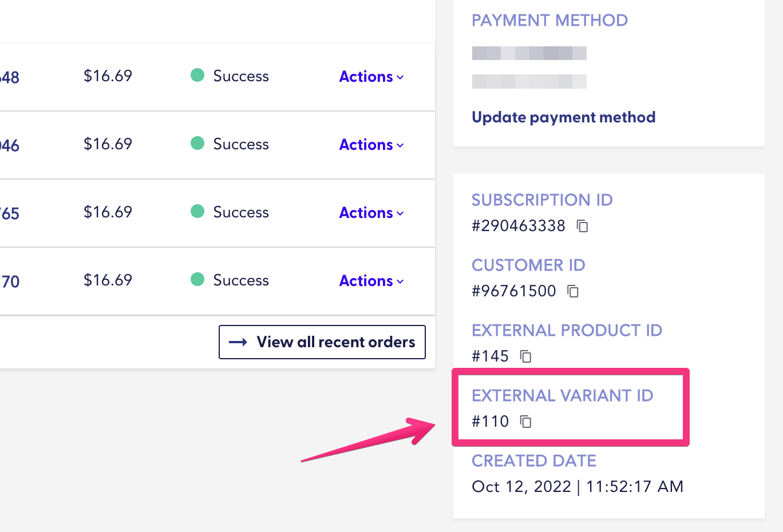The width and height of the screenshot is (783, 532).
Task: Click the External Variant ID value #110
Action: coord(491,422)
